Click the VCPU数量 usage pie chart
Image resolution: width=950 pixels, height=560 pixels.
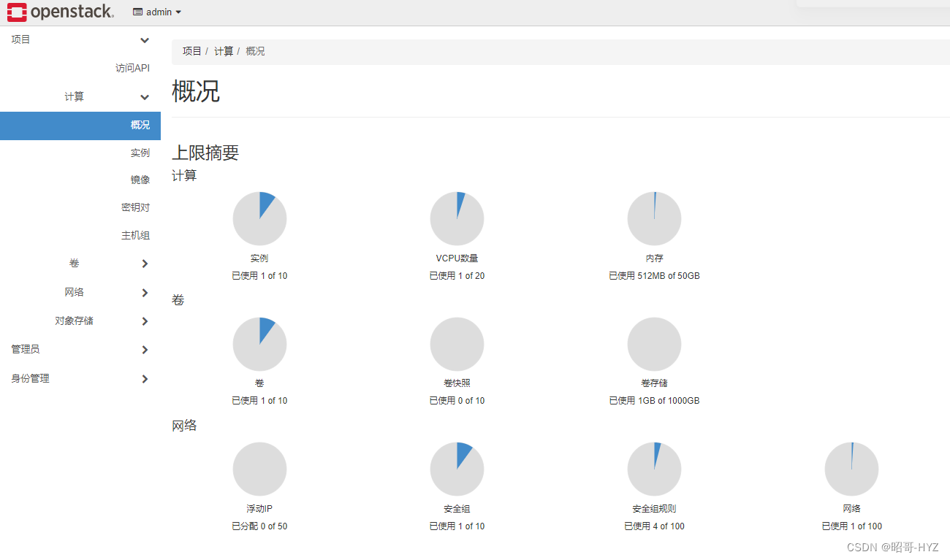[x=457, y=218]
